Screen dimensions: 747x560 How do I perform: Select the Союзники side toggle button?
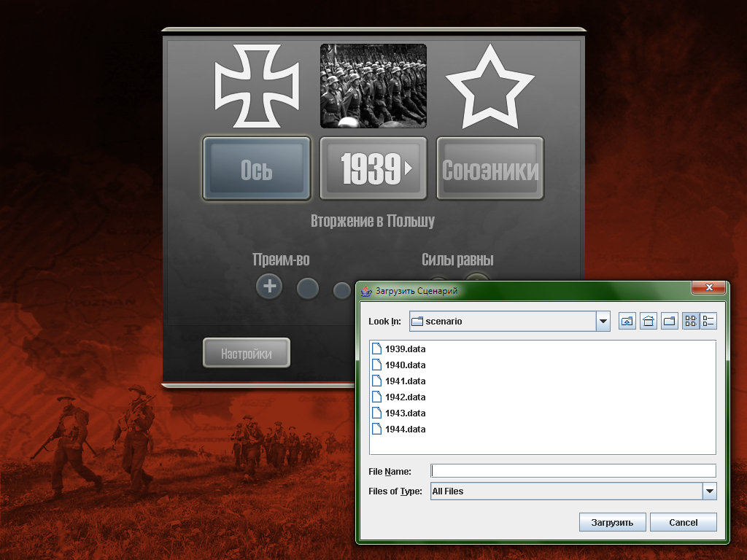[489, 168]
